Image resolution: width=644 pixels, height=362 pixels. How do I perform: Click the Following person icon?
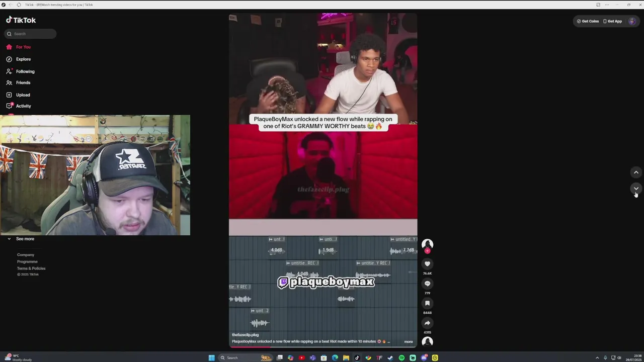9,71
